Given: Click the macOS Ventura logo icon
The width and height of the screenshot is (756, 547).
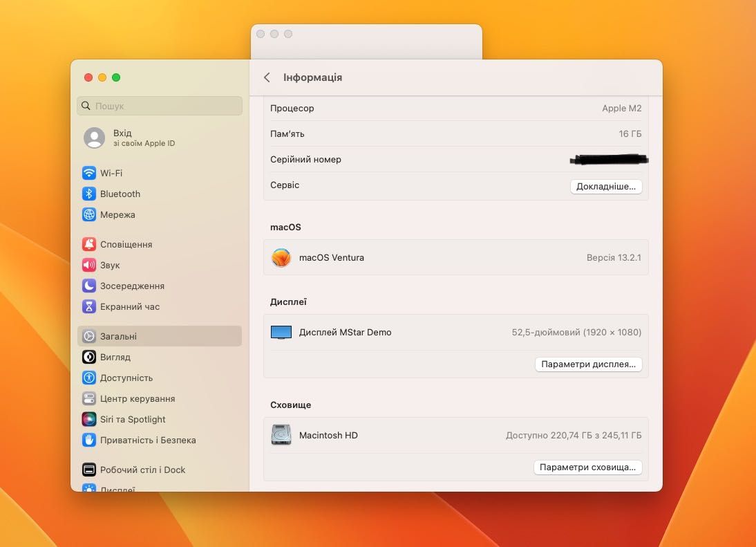Looking at the screenshot, I should 281,257.
